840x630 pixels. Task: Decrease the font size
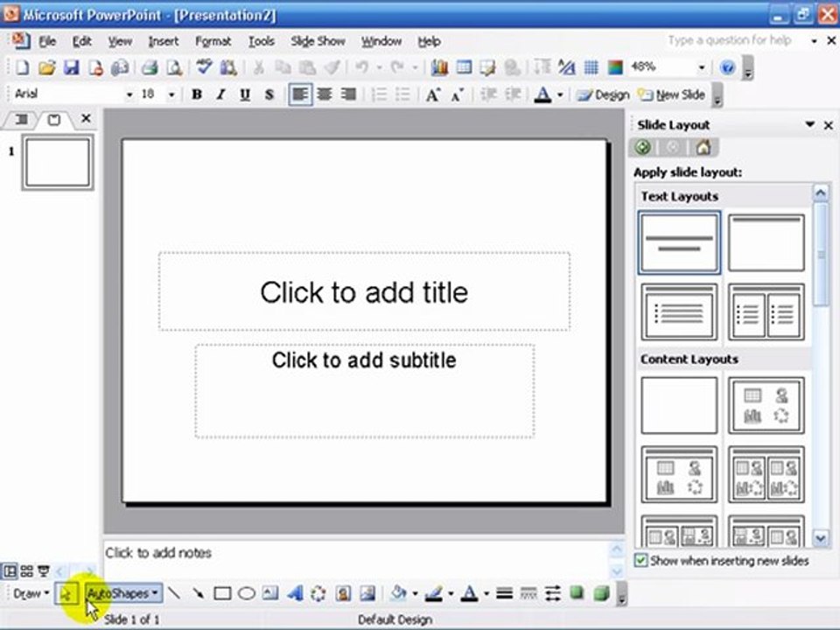tap(458, 94)
